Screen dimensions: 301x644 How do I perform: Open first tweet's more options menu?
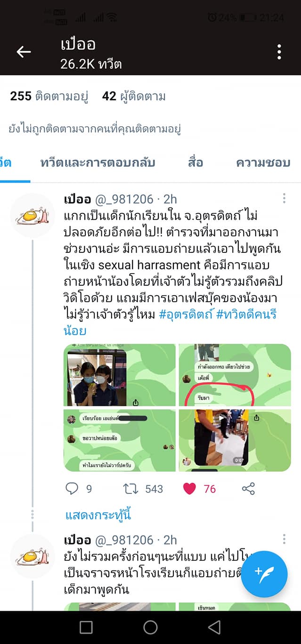[284, 198]
